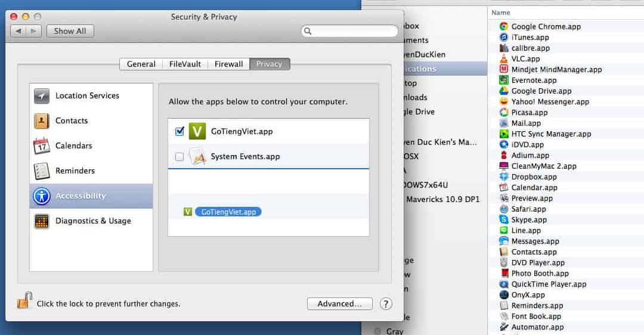Click Safari.app compass icon in Finder
Screen dimensions: 644x335
[503, 209]
